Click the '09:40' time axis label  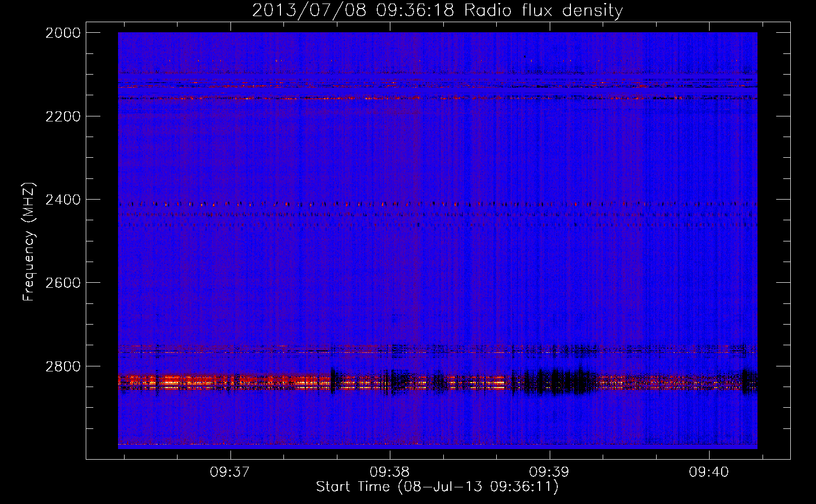(x=709, y=472)
